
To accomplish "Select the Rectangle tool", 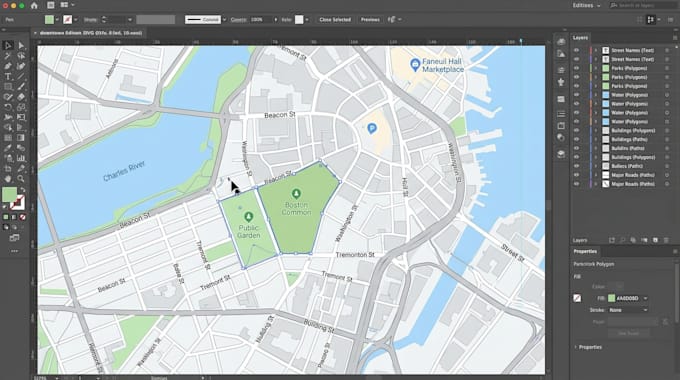I will (8, 87).
